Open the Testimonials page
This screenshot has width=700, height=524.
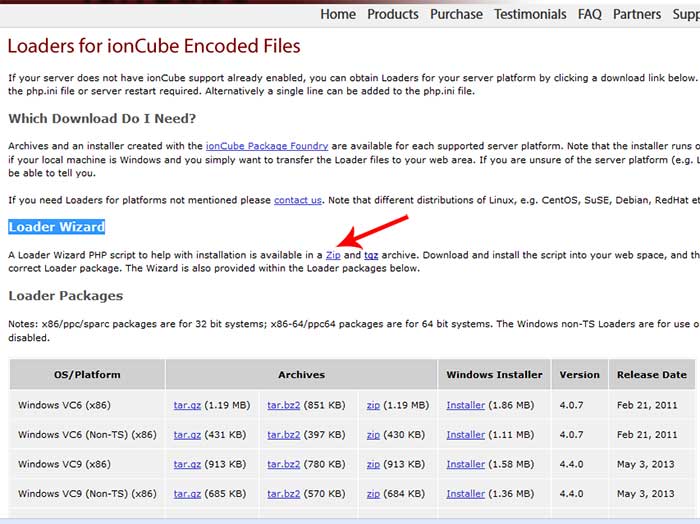click(530, 14)
